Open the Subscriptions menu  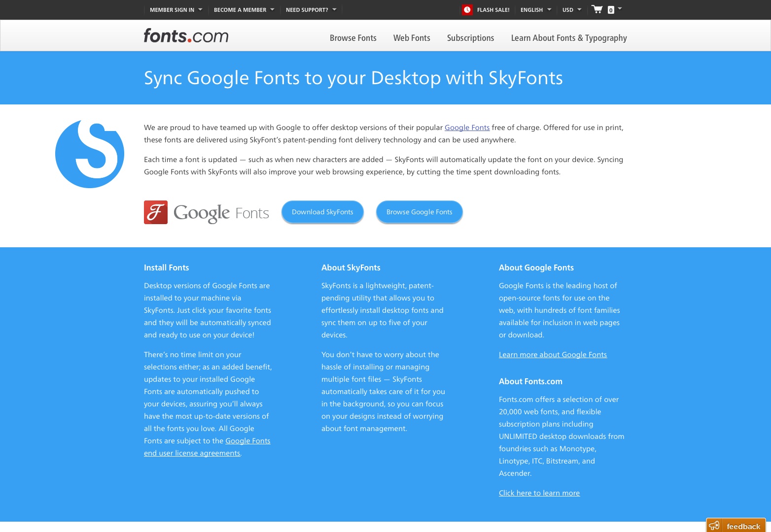tap(470, 38)
